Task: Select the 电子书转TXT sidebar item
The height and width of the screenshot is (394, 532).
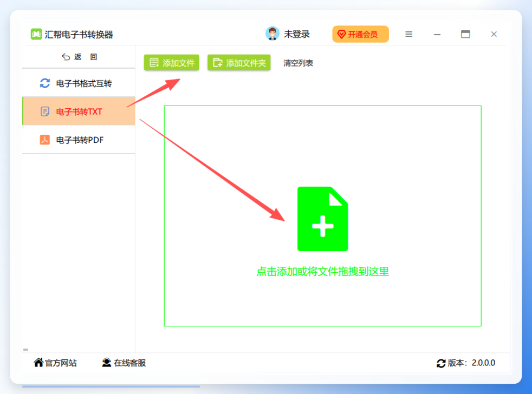Action: point(79,111)
